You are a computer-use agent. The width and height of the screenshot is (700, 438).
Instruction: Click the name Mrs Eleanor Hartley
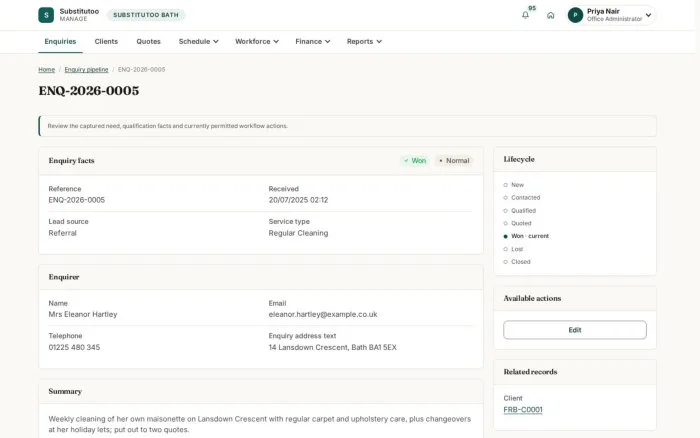(83, 314)
